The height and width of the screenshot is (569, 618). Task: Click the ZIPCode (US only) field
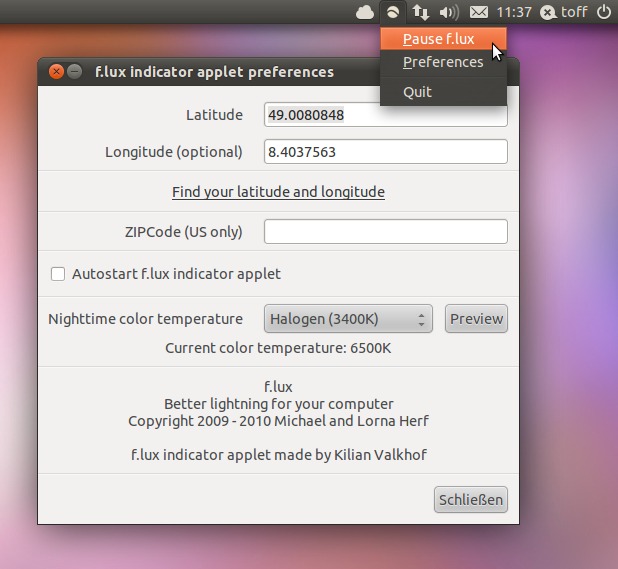coord(385,232)
